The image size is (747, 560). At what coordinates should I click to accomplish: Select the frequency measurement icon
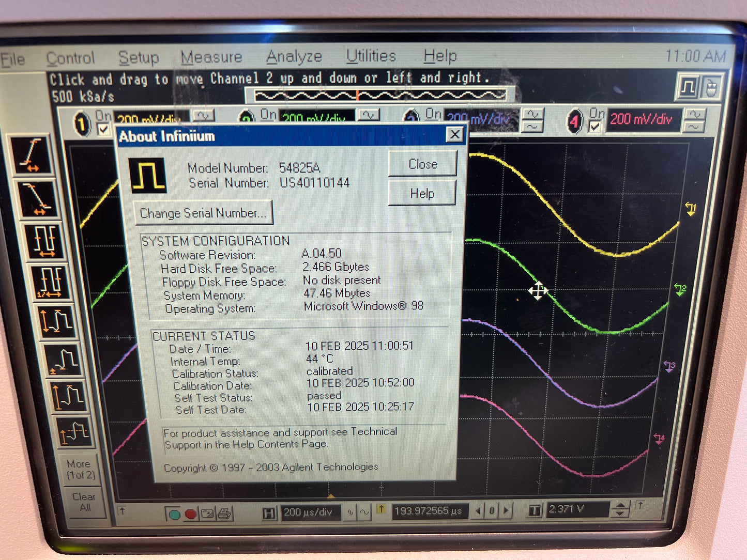click(x=50, y=282)
